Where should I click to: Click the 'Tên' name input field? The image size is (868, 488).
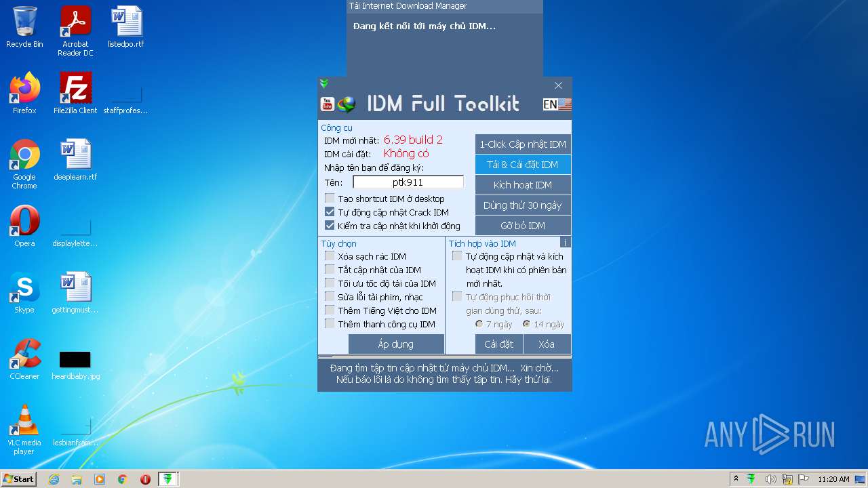(x=408, y=182)
